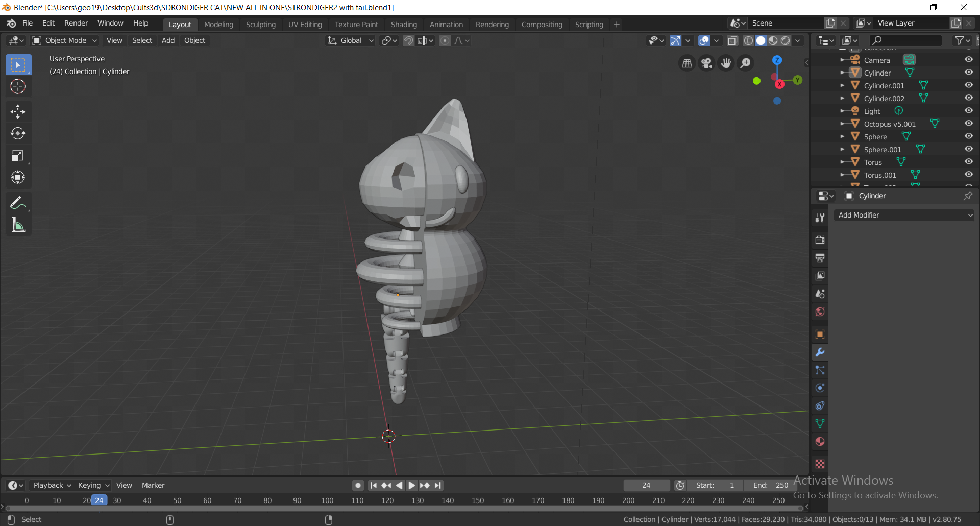
Task: Select the 3D Cursor tool
Action: tap(18, 87)
